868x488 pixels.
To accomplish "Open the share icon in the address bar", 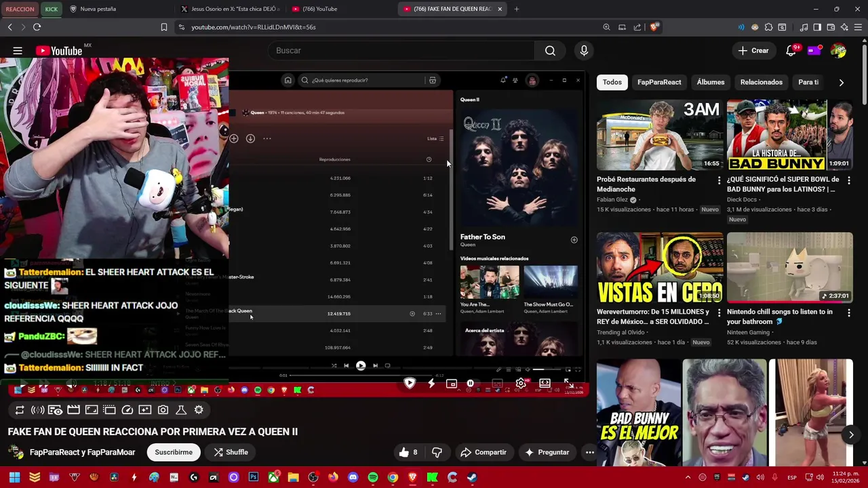I will point(637,27).
